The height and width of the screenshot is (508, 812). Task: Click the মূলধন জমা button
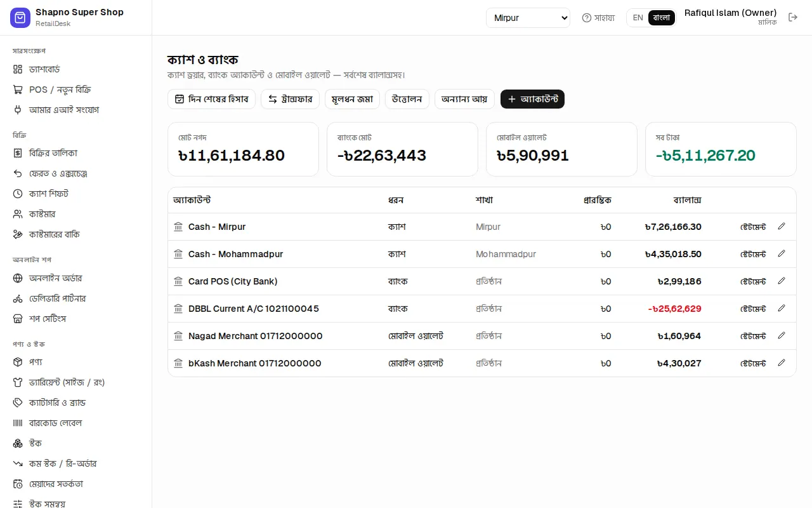pos(352,99)
